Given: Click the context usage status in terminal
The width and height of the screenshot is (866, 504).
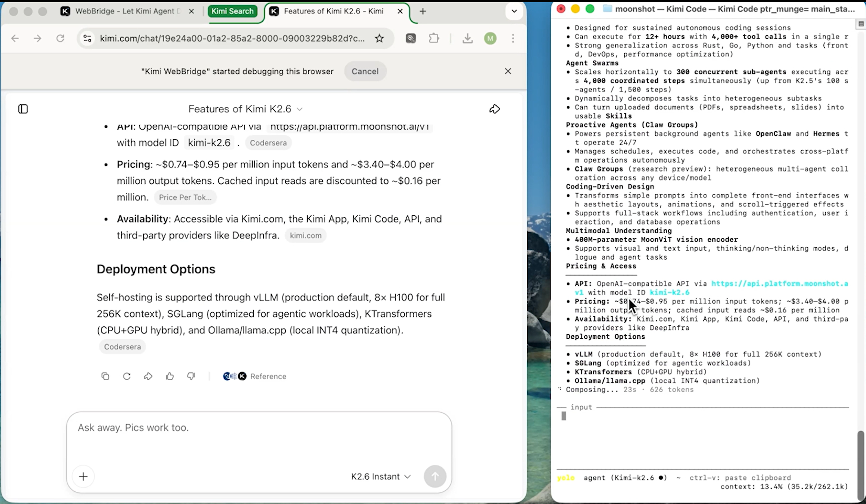Looking at the screenshot, I should click(x=784, y=487).
